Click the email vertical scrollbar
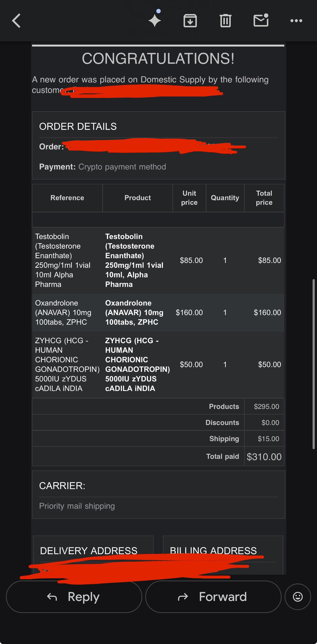317x644 pixels. coord(314,364)
